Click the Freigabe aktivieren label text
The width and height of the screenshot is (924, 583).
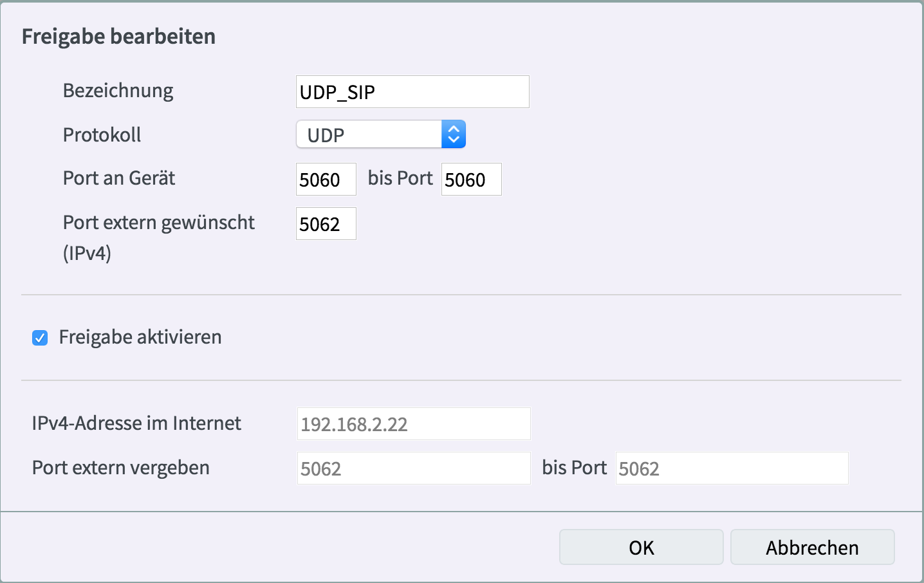[x=140, y=337]
